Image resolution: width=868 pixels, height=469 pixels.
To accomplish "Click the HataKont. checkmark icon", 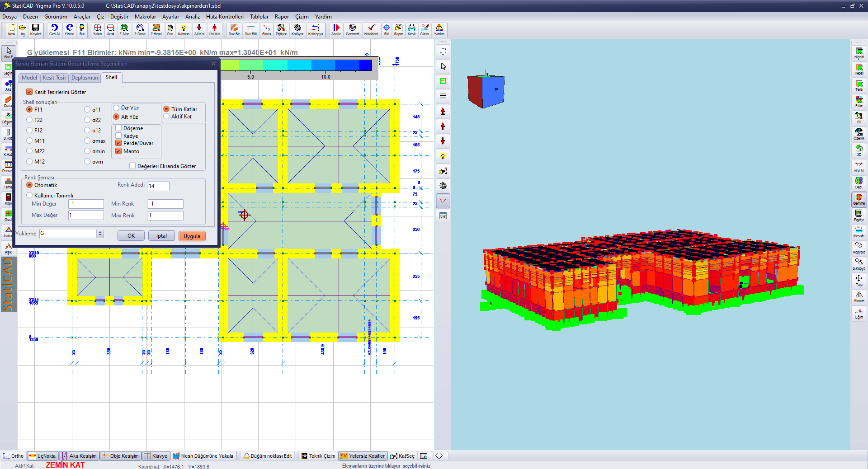I will pos(371,30).
